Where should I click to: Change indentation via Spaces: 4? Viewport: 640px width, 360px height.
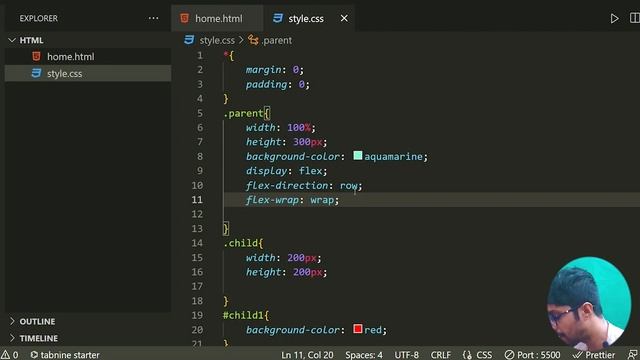tap(364, 355)
